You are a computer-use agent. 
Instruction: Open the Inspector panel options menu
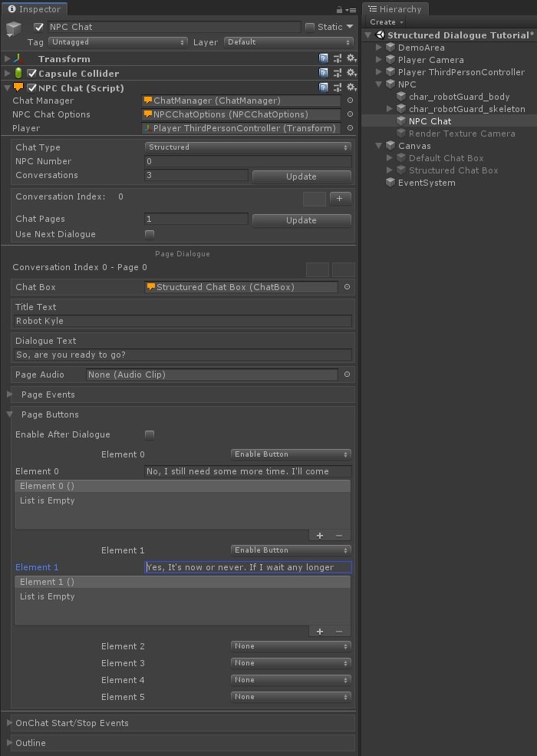pos(351,10)
